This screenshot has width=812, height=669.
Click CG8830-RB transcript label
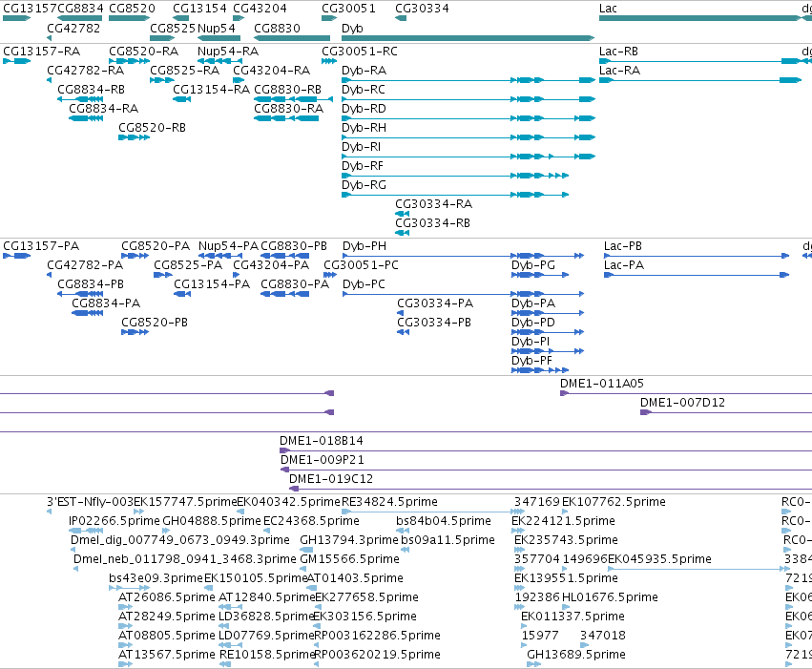pos(287,89)
